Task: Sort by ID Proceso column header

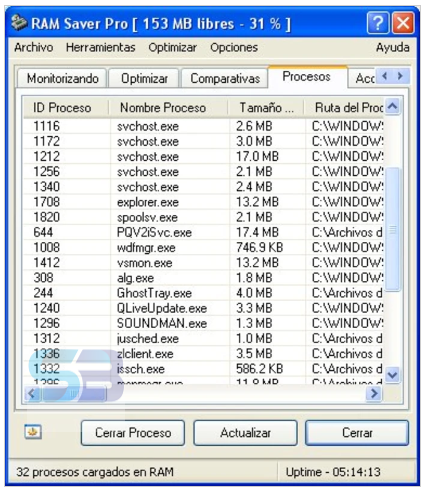Action: [66, 108]
